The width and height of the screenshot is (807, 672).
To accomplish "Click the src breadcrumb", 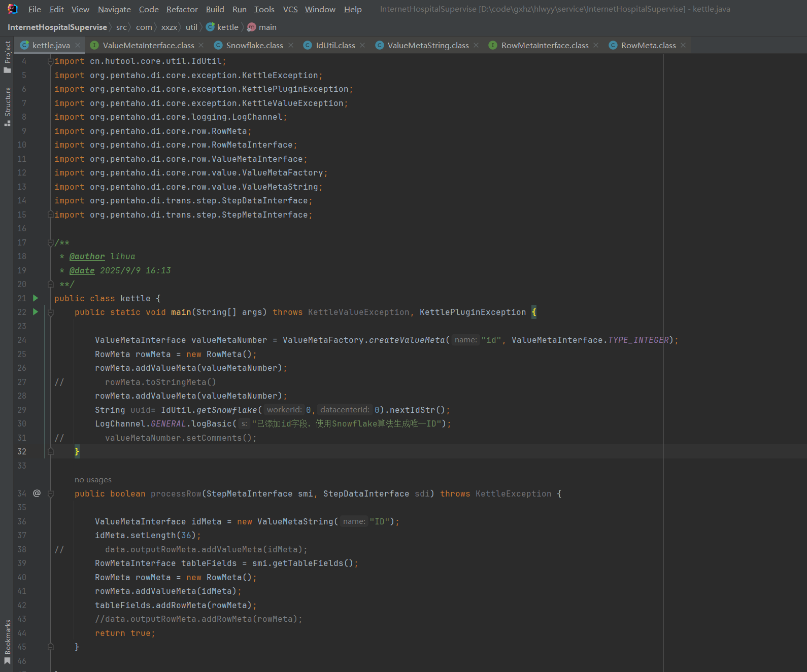I will 121,27.
